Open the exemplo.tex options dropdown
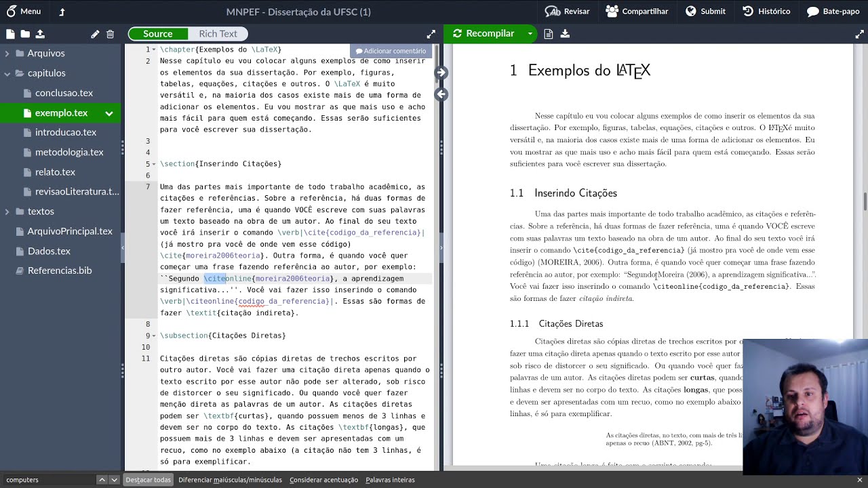This screenshot has width=868, height=488. pos(108,113)
